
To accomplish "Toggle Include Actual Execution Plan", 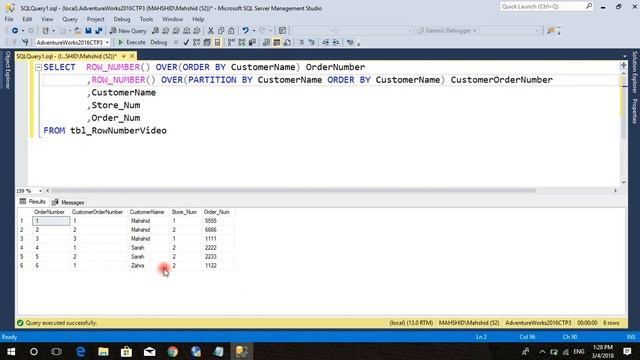I will 231,42.
